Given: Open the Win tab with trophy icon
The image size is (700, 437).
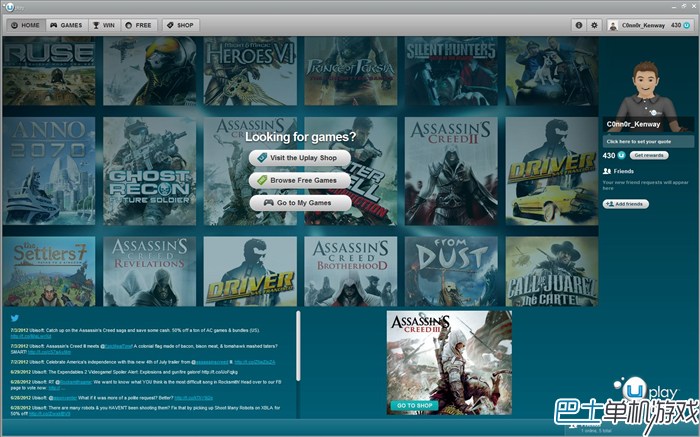Looking at the screenshot, I should pyautogui.click(x=103, y=25).
